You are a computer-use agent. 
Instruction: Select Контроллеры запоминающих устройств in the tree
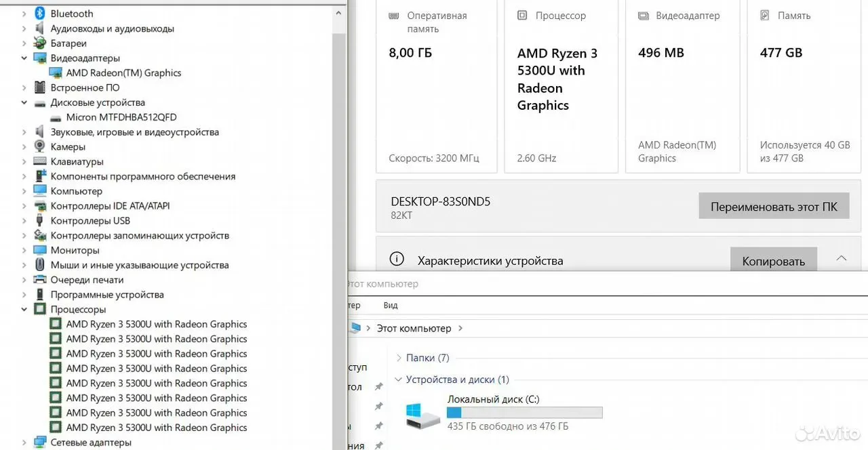(140, 236)
